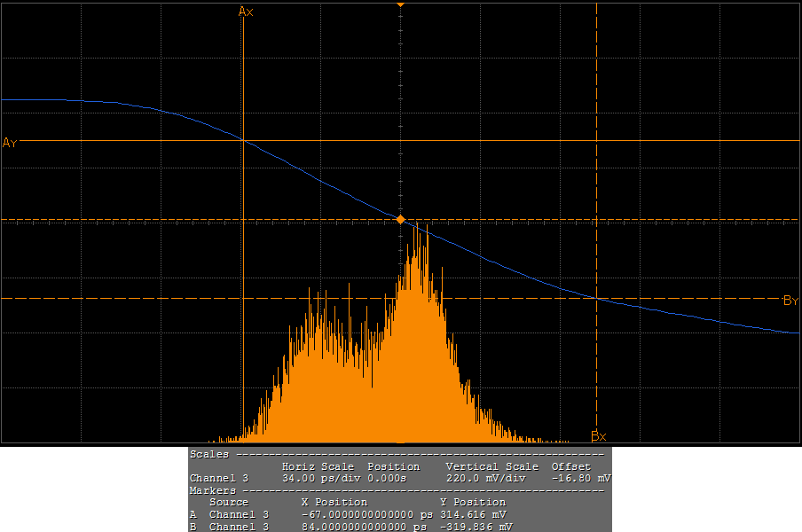802x532 pixels.
Task: Select marker B Y position -319.836 mV
Action: pos(476,527)
